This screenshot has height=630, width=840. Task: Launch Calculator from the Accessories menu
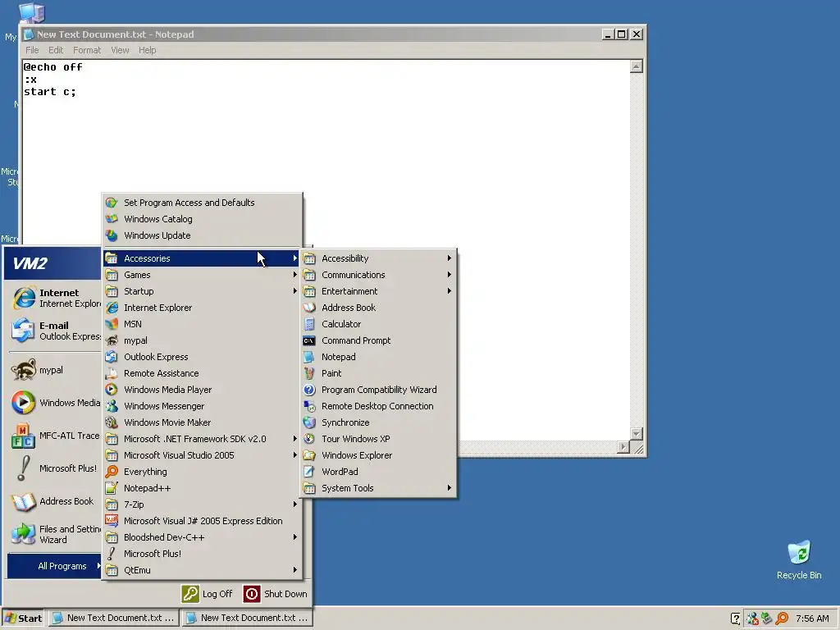[379, 324]
